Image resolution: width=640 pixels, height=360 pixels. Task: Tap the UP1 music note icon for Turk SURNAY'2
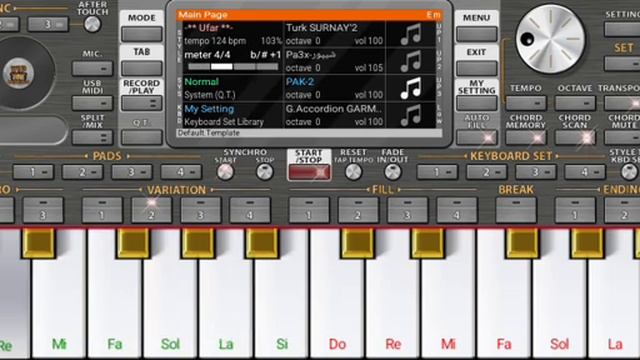click(x=410, y=34)
